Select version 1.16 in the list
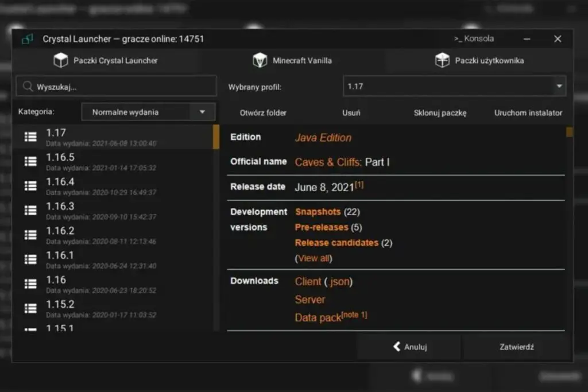 pos(113,284)
